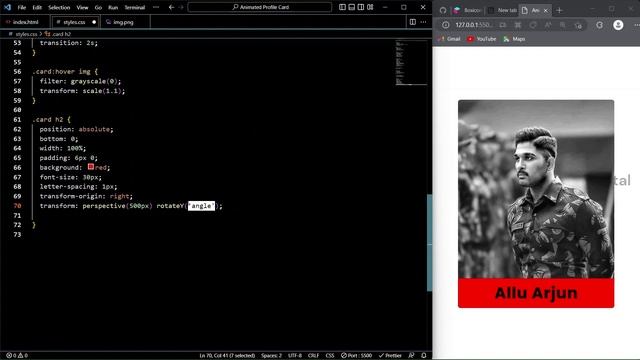Click the Animated Profile Card search box
The image size is (640, 360).
point(260,7)
